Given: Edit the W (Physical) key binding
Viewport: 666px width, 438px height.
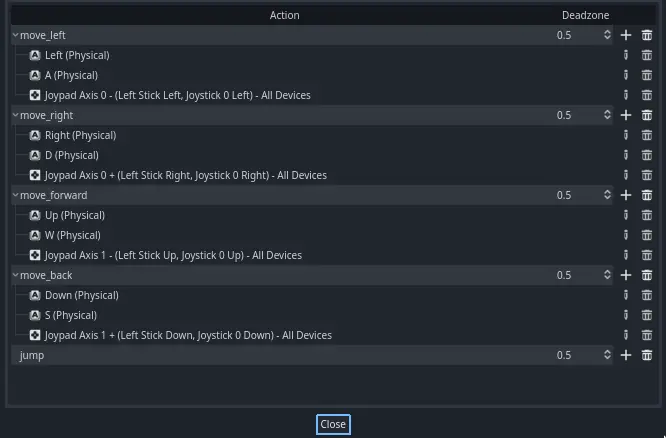Looking at the screenshot, I should click(x=626, y=235).
